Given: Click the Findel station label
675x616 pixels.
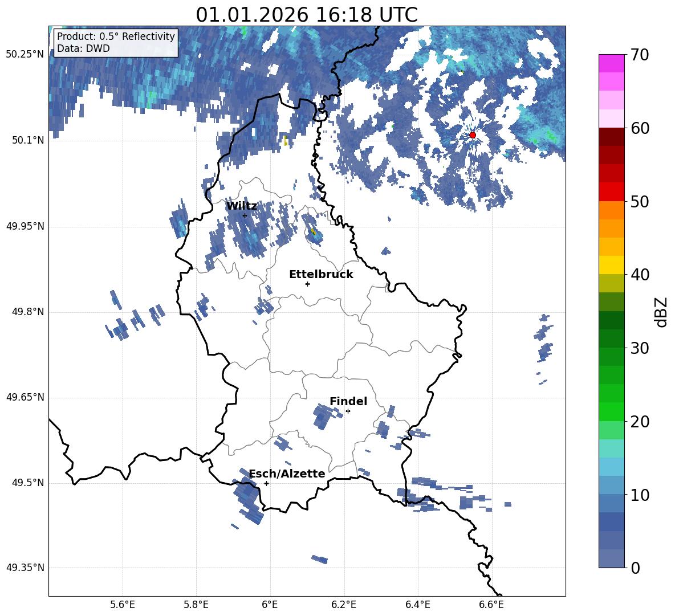Looking at the screenshot, I should (348, 401).
